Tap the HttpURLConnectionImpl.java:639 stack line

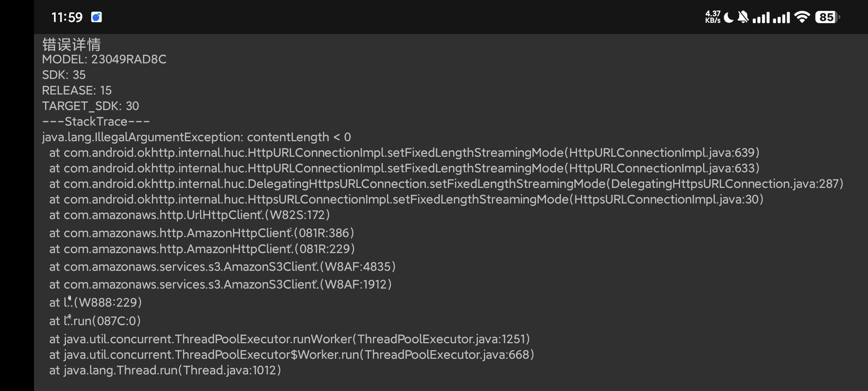404,153
